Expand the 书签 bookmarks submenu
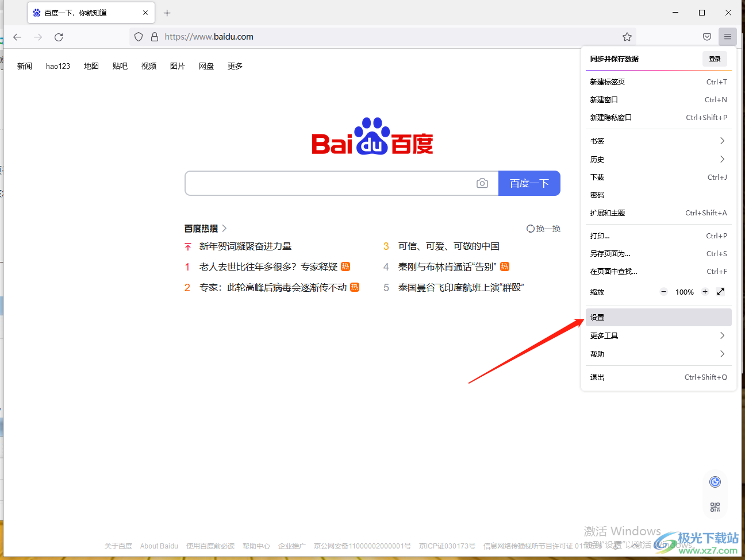The image size is (745, 560). click(x=658, y=141)
